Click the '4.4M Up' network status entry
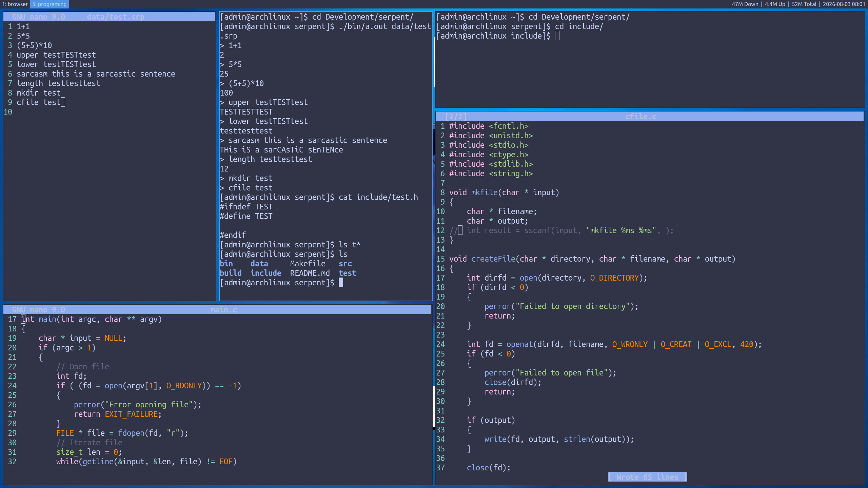Screen dimensions: 868x488 pos(775,4)
